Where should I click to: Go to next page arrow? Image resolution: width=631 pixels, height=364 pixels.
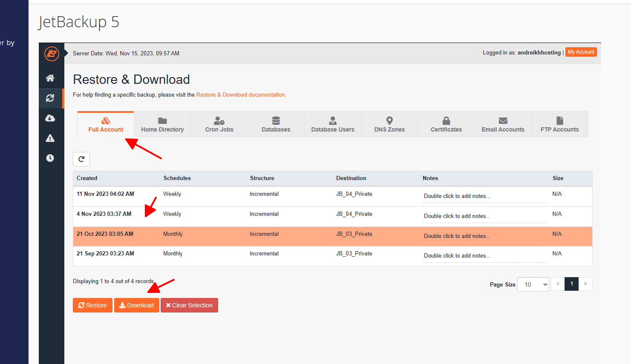(x=585, y=284)
